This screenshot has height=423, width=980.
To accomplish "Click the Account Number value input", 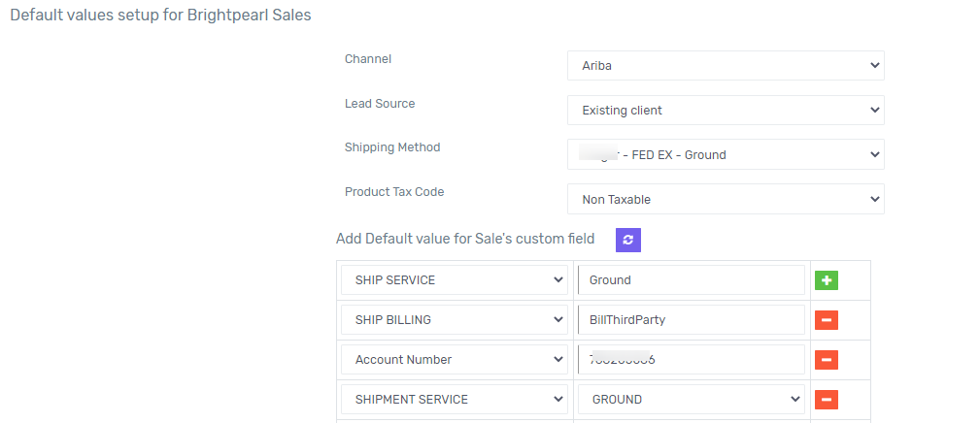I will (x=692, y=360).
